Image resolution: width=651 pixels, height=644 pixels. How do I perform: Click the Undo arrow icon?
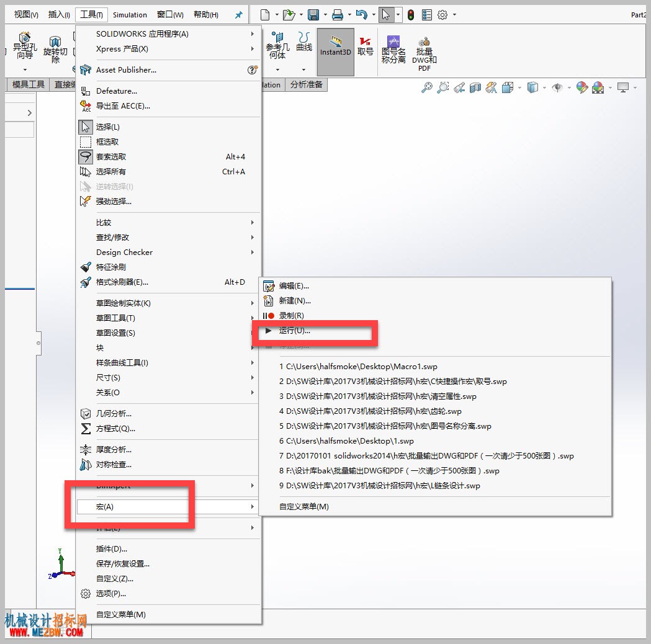[x=362, y=15]
